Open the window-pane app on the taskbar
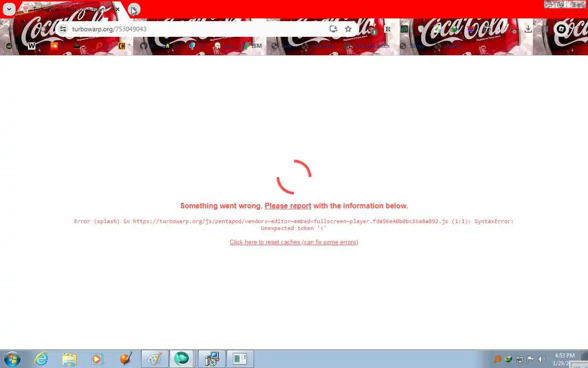Image resolution: width=588 pixels, height=368 pixels. 240,359
